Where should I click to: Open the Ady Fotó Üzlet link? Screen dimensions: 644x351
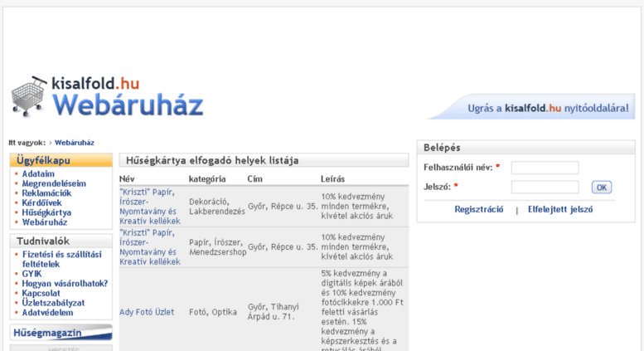[x=147, y=312]
